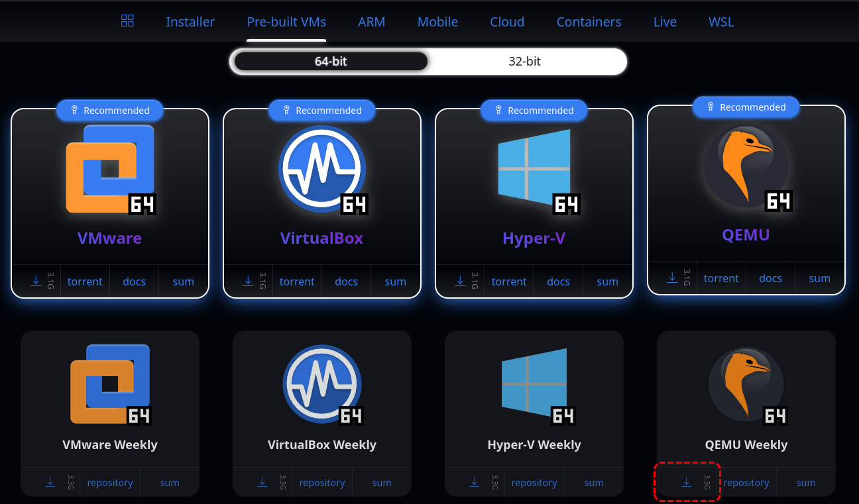
Task: Open the WSL tab
Action: tap(721, 22)
